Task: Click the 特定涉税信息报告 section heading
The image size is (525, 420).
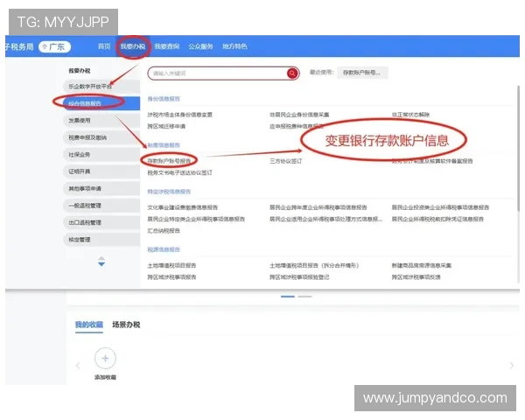Action: coord(169,192)
